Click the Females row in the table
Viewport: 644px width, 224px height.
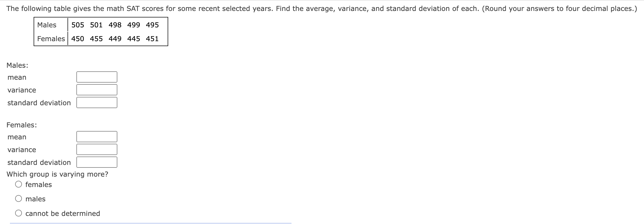[x=51, y=39]
